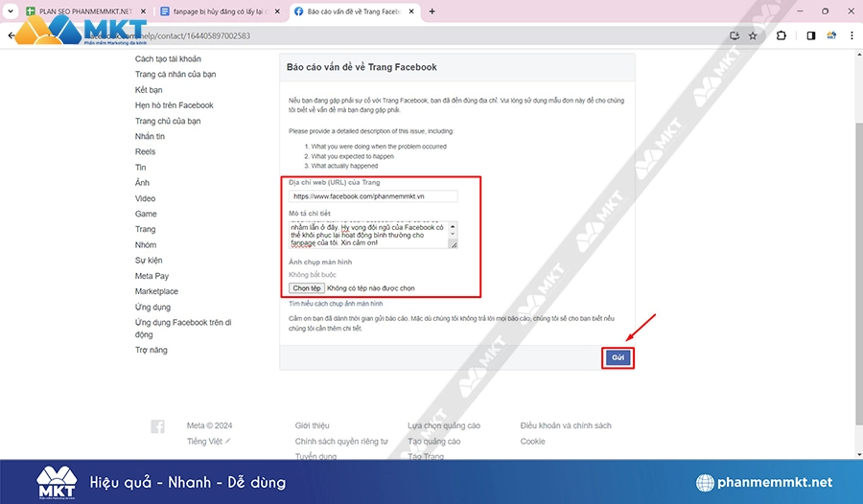Open the Marketplace help topic

pyautogui.click(x=156, y=291)
